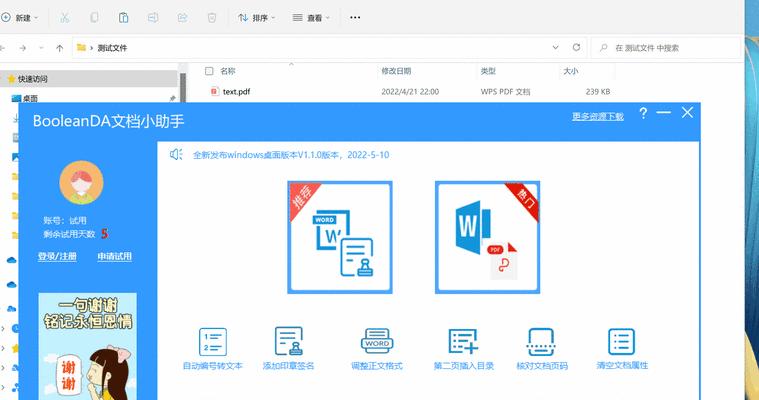Image resolution: width=759 pixels, height=400 pixels.
Task: Click the 自动编号转文本 icon
Action: tap(213, 341)
